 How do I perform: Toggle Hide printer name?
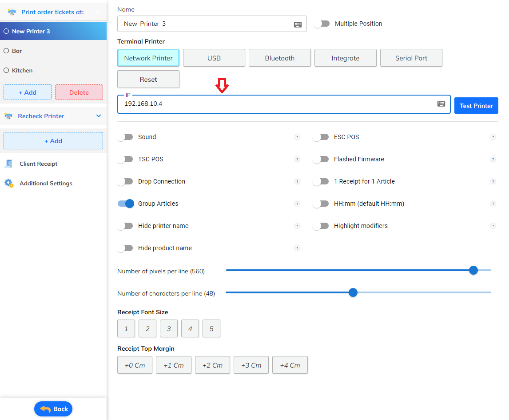(125, 226)
